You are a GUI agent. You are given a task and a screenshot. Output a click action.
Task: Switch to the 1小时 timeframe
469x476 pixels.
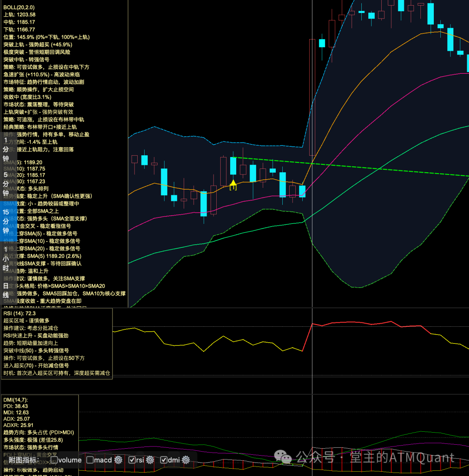pos(6,259)
